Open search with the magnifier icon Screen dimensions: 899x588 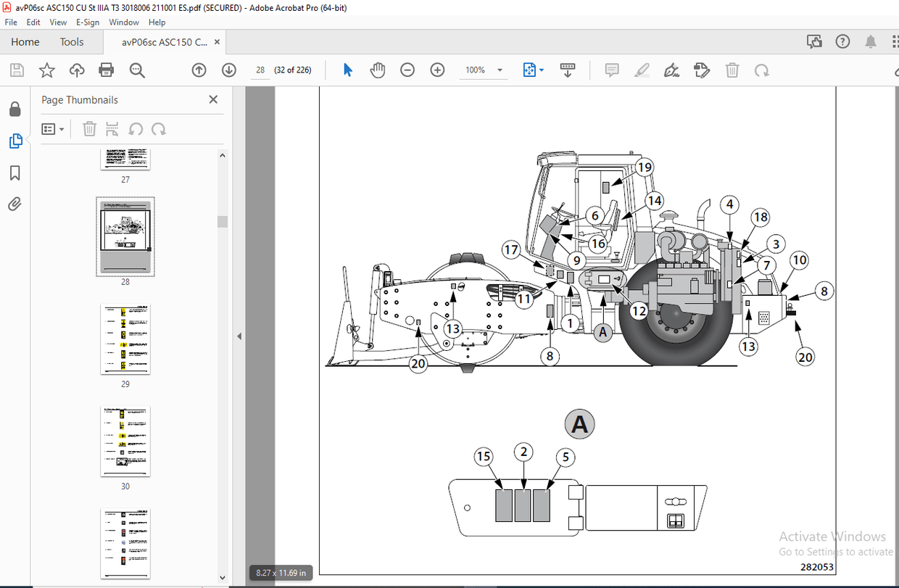(137, 70)
